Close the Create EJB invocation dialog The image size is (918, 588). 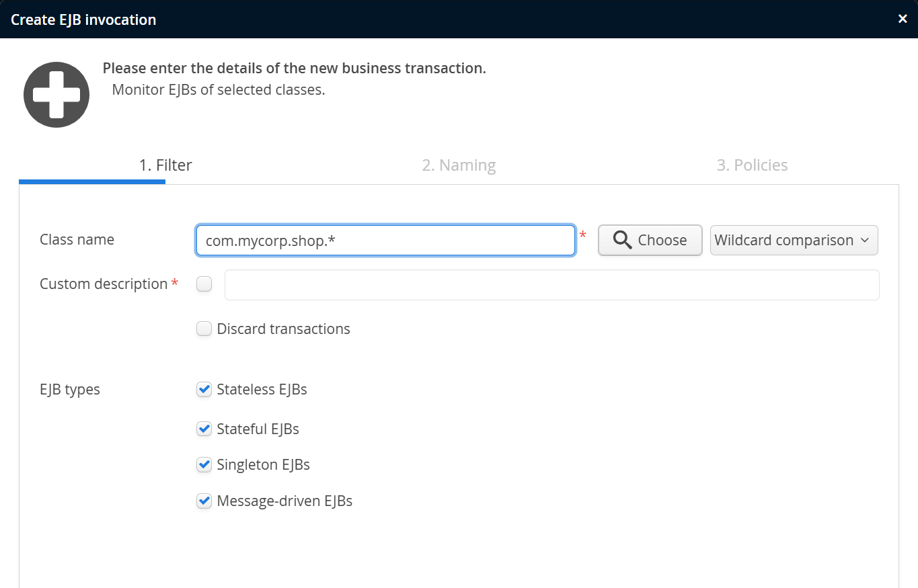point(903,19)
